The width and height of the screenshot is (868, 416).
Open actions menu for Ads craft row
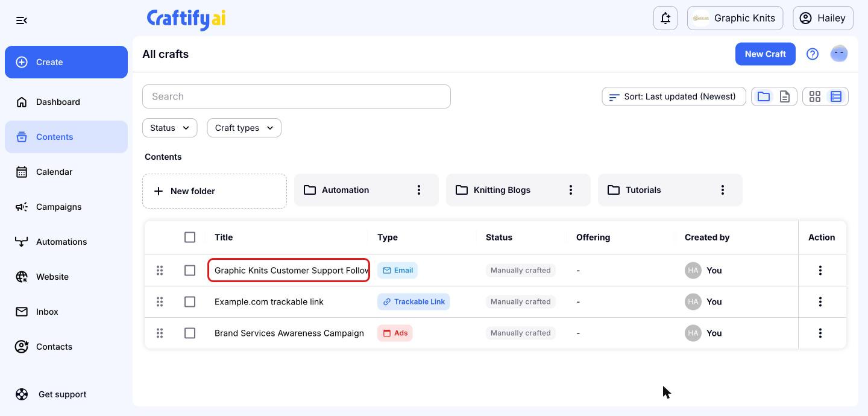[820, 333]
